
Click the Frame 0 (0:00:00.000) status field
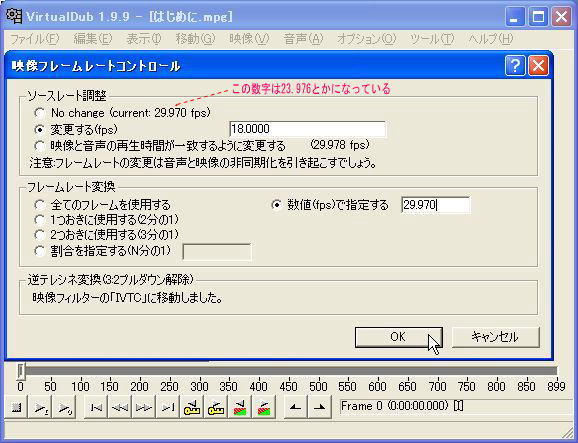(455, 406)
